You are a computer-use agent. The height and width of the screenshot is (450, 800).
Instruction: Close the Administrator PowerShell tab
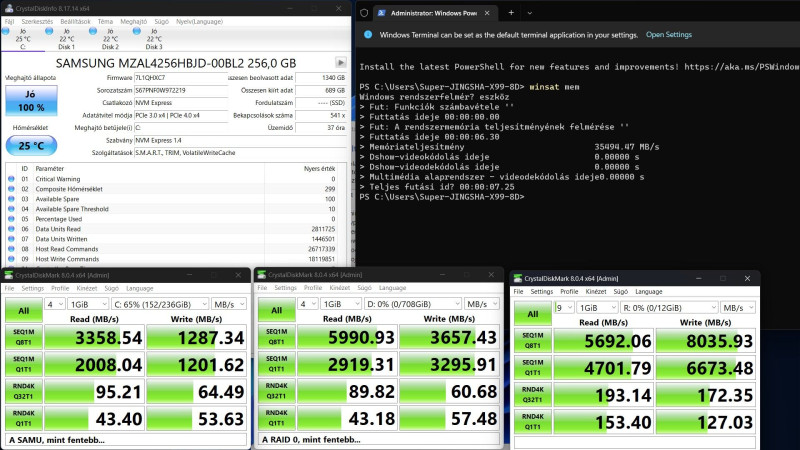(487, 13)
